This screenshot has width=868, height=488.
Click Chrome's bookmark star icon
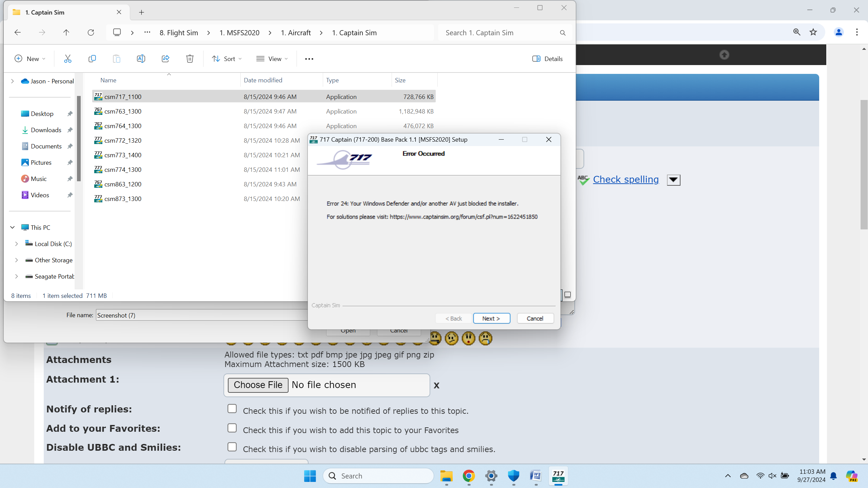coord(813,32)
